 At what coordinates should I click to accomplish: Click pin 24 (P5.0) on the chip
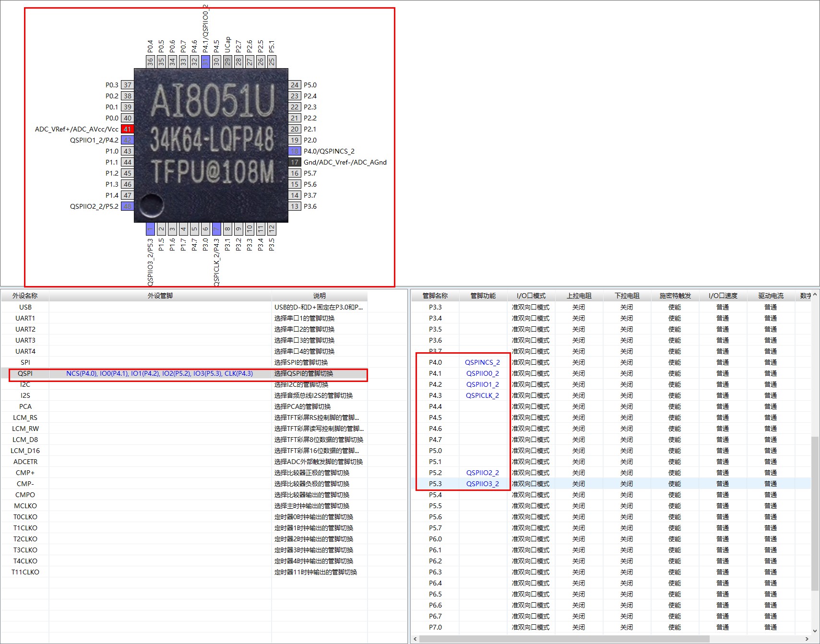coord(295,85)
